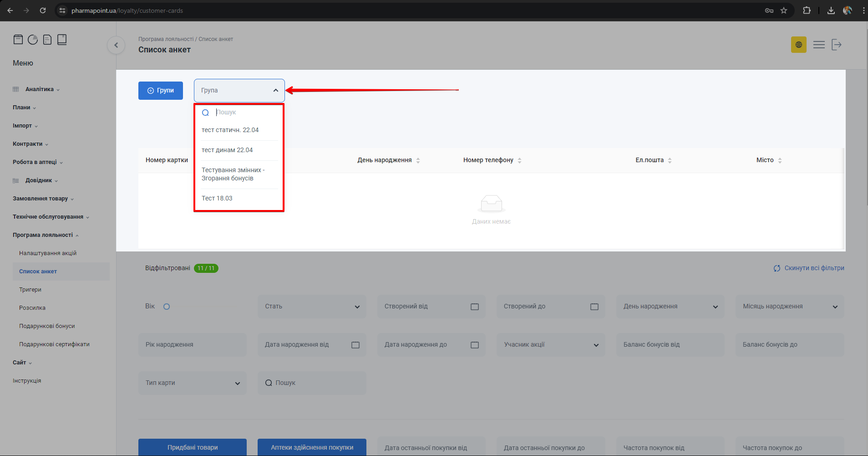Click the blue Групи button
The height and width of the screenshot is (456, 868).
pyautogui.click(x=160, y=91)
